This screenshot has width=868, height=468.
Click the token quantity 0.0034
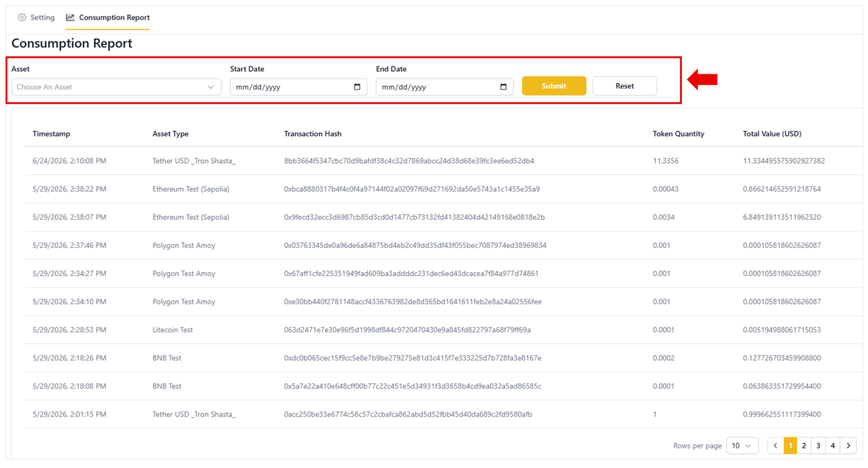[663, 218]
